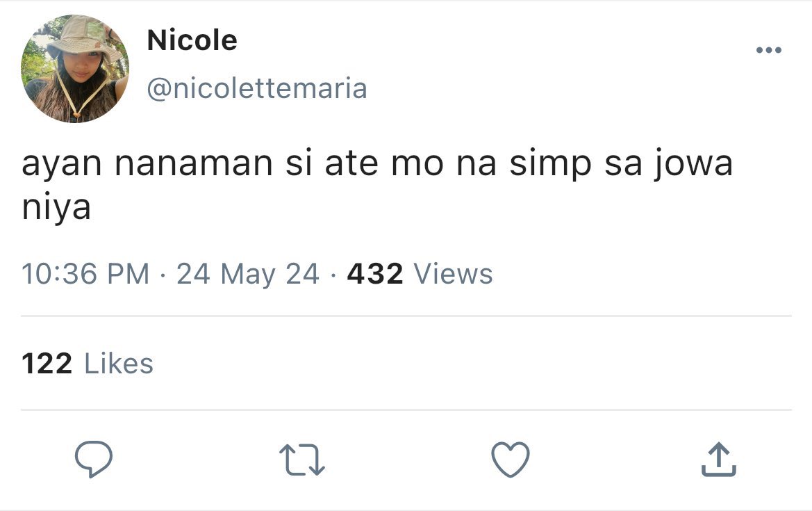The width and height of the screenshot is (812, 511).
Task: Click the 'Views' label text
Action: [453, 274]
